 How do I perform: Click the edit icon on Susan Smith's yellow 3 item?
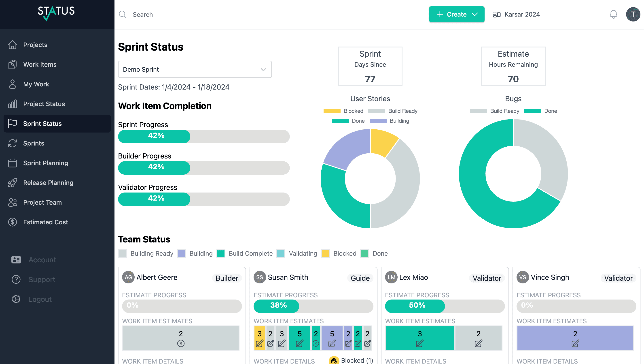259,343
